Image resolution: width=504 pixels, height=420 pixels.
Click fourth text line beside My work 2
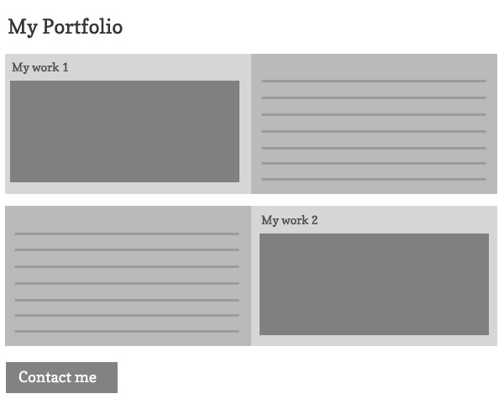(x=127, y=283)
